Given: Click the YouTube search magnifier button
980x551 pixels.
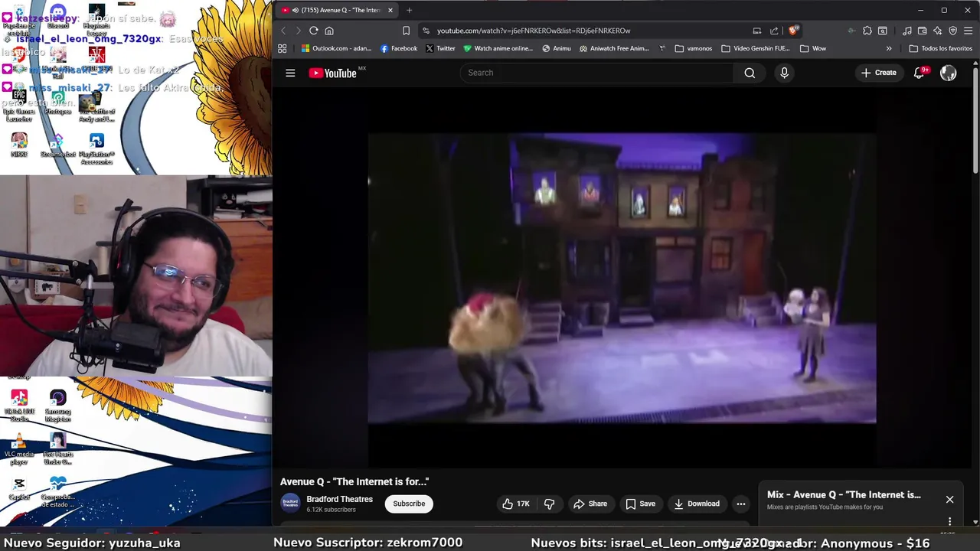Looking at the screenshot, I should pos(750,73).
